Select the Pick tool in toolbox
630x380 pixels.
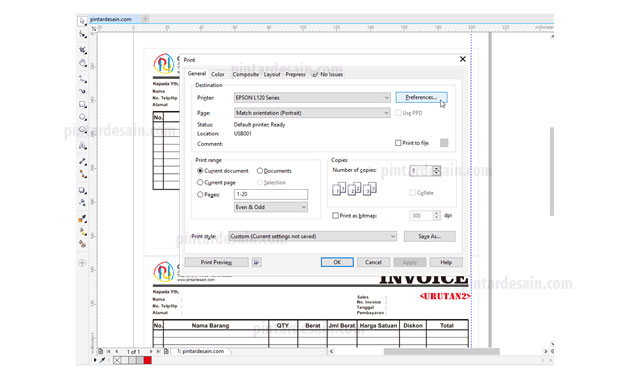(82, 21)
